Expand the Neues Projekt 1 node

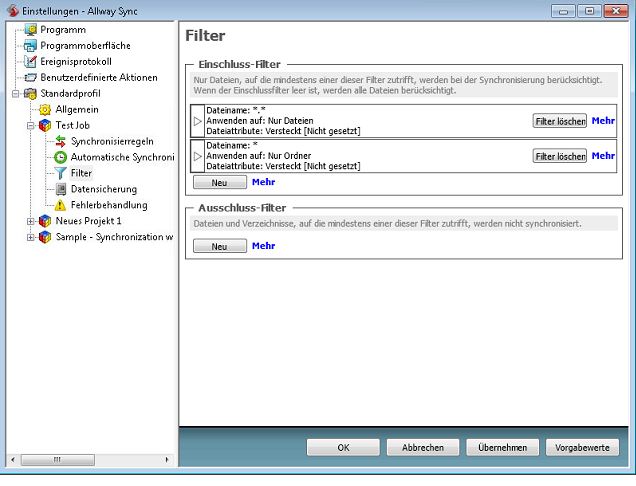pos(31,221)
